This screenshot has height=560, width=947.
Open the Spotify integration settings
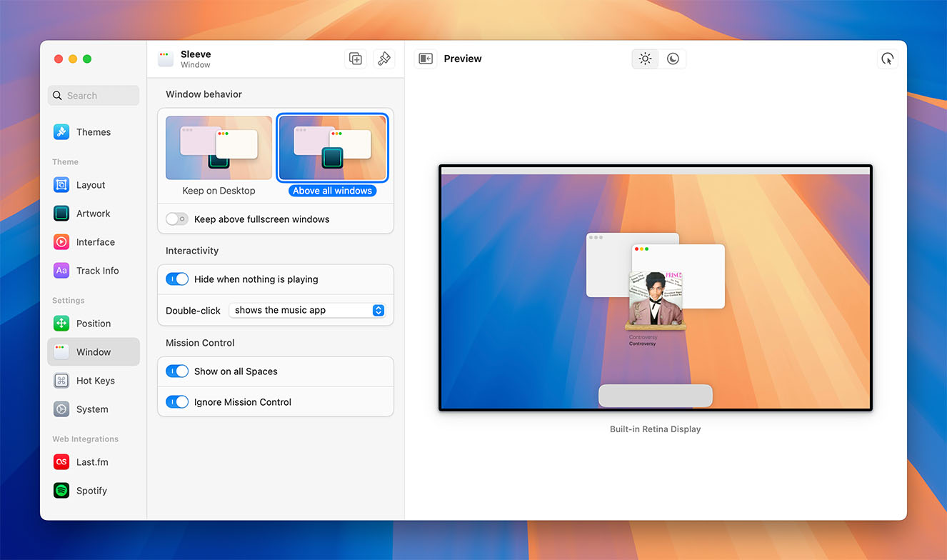(x=91, y=491)
